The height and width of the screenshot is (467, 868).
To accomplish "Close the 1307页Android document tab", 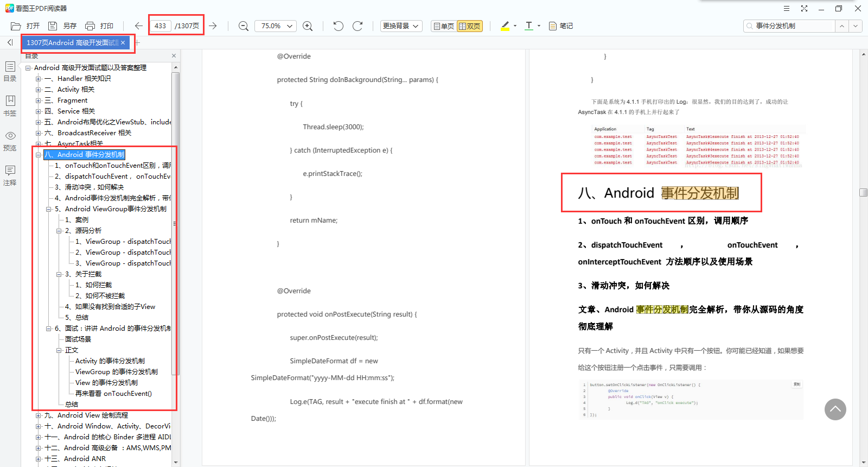I will (123, 42).
